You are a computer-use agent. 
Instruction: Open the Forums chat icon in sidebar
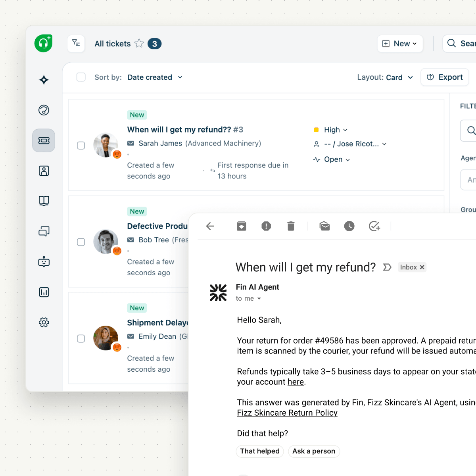44,231
